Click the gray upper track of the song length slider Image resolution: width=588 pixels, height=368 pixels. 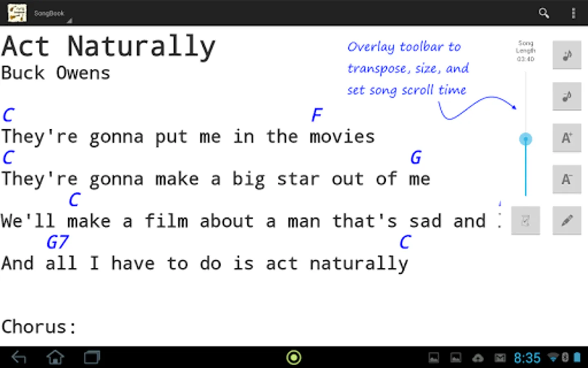point(526,102)
